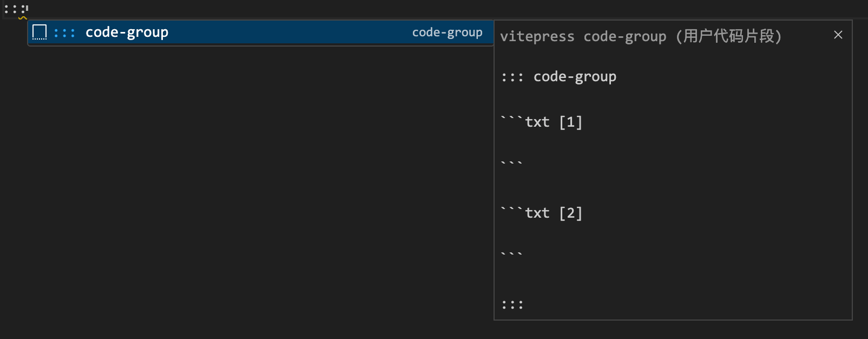This screenshot has height=339, width=868.
Task: Click the opening backticks before txt [2]
Action: click(x=512, y=210)
